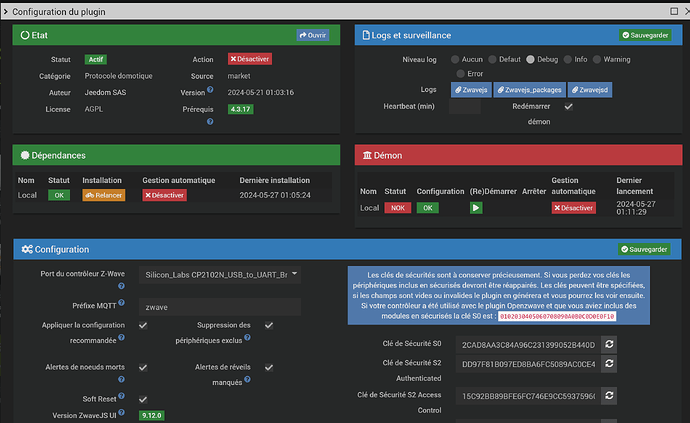Disable daemon automatic management Désactiver button
This screenshot has width=690, height=423.
point(574,208)
